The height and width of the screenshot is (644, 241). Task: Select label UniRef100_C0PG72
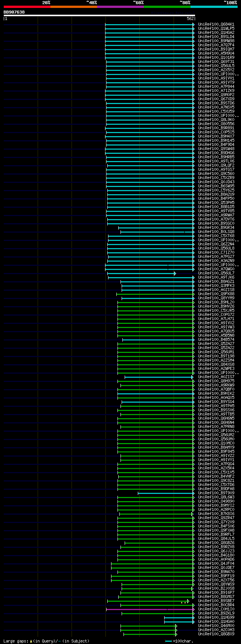pos(216,315)
